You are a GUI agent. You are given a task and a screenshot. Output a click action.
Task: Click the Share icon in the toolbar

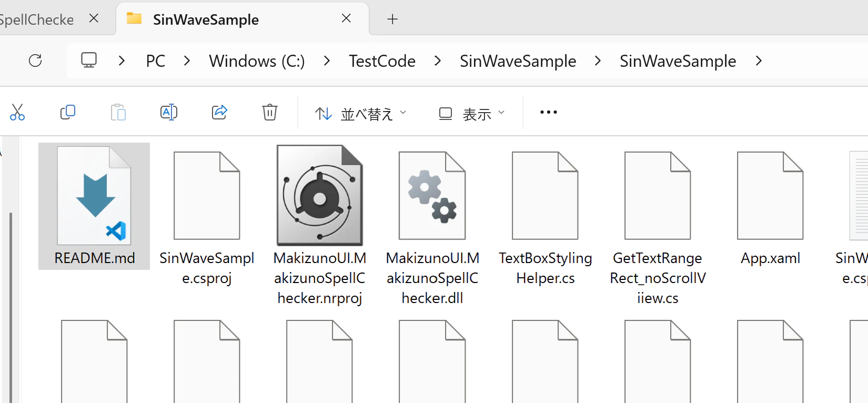pyautogui.click(x=219, y=112)
